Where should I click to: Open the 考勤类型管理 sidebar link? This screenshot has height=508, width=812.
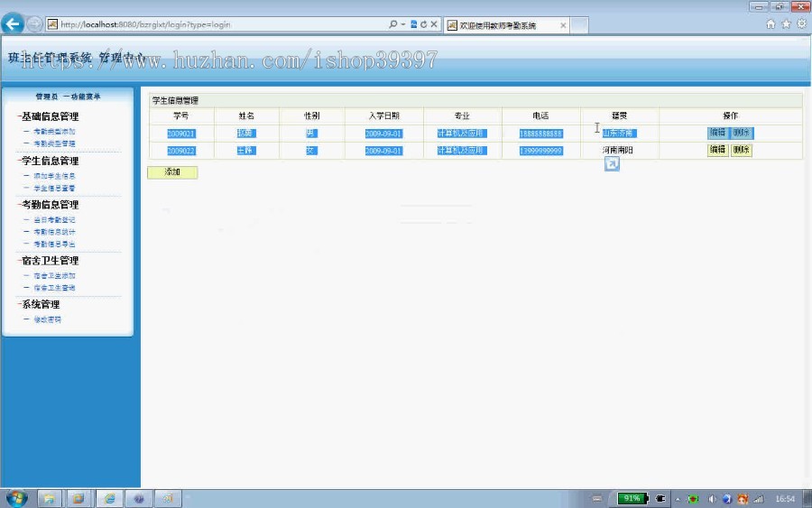point(54,143)
